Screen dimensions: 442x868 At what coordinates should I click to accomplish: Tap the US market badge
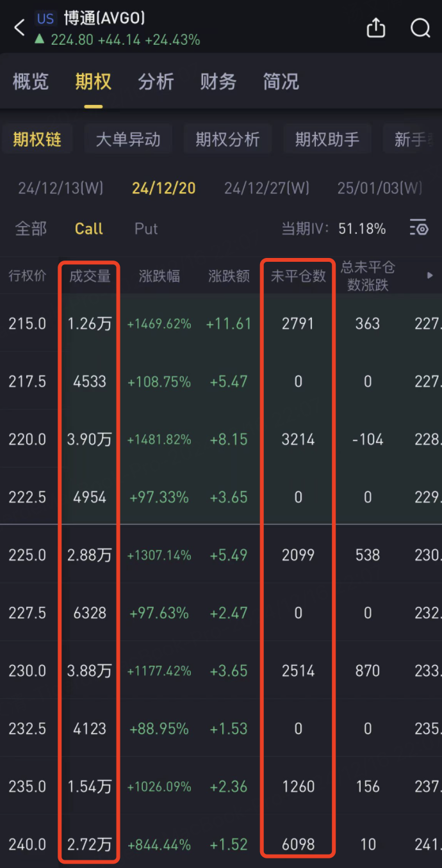(x=45, y=19)
